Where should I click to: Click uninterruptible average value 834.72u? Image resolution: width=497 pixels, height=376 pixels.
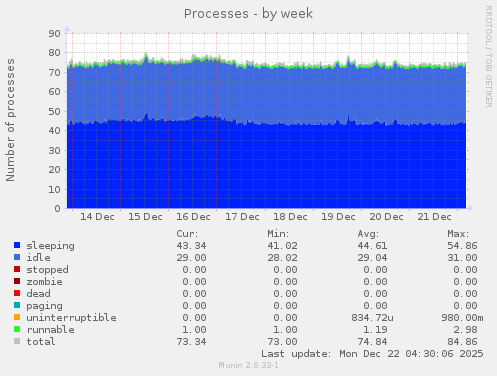372,318
